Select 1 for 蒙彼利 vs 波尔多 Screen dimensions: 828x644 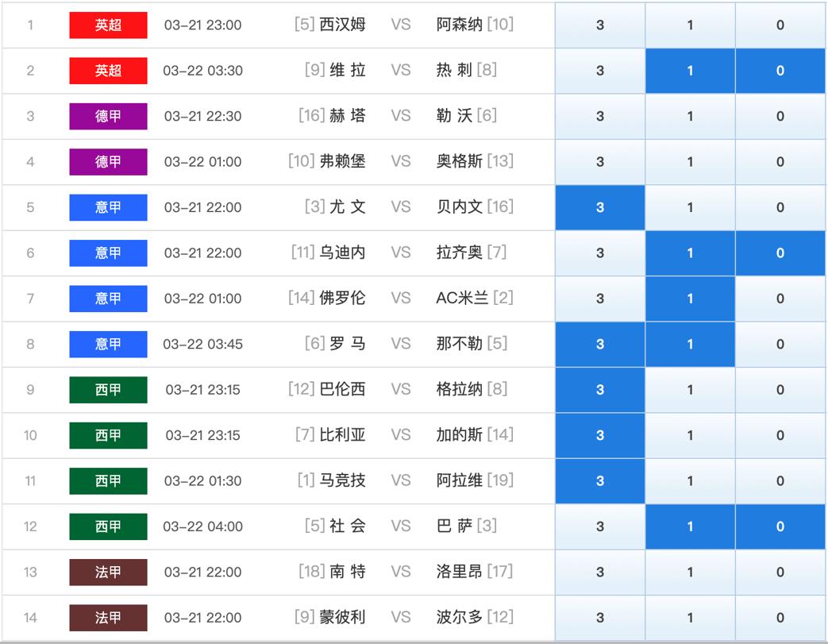point(690,618)
